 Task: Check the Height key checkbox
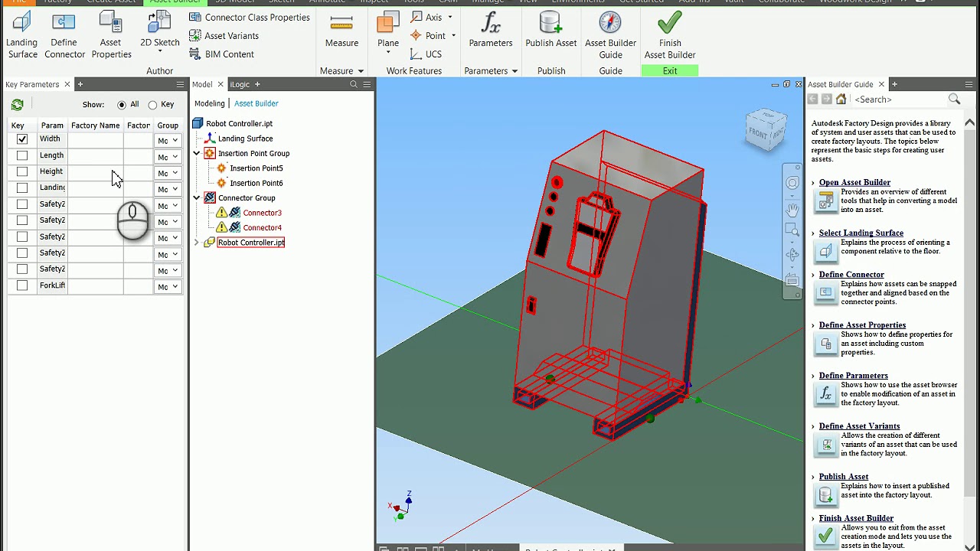tap(22, 171)
